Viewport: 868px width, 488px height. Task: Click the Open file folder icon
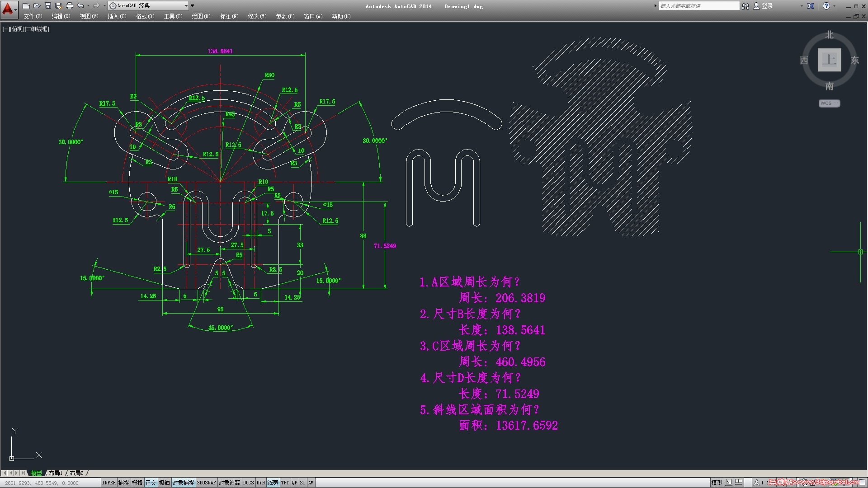click(x=37, y=6)
